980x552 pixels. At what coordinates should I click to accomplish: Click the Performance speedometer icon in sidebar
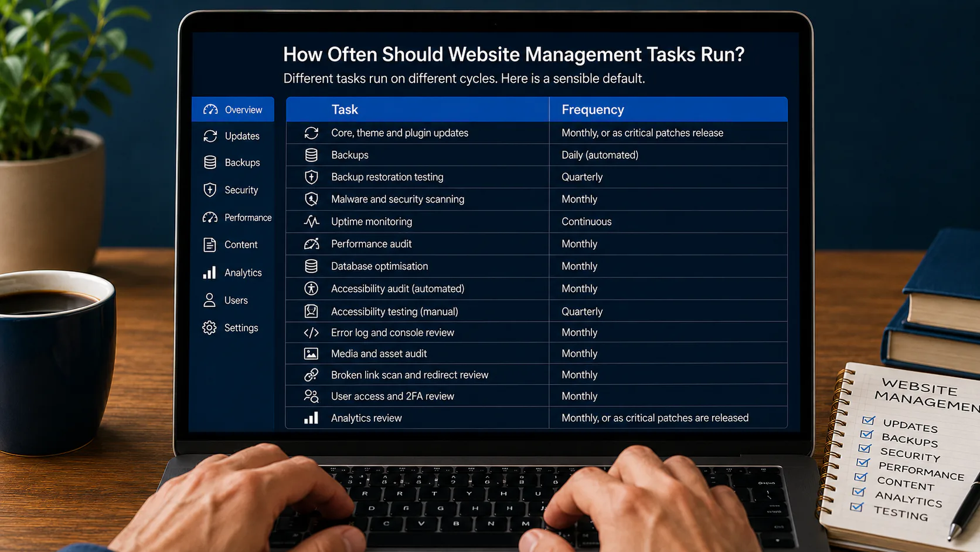point(210,218)
